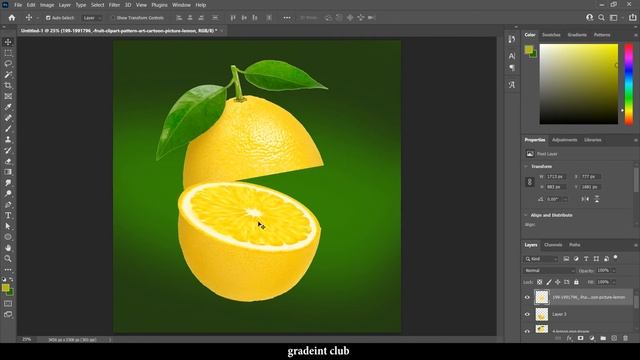
Task: Click the Layers panel scrollbar
Action: click(636, 302)
